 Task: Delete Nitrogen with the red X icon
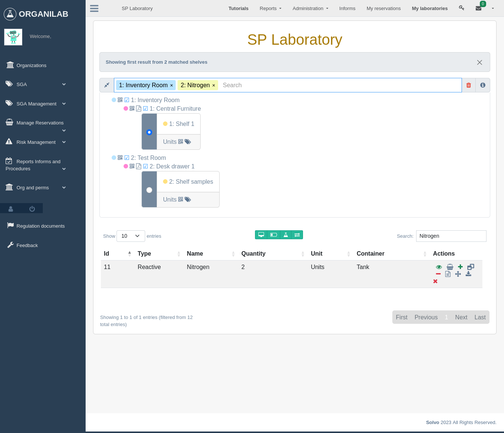(x=436, y=281)
